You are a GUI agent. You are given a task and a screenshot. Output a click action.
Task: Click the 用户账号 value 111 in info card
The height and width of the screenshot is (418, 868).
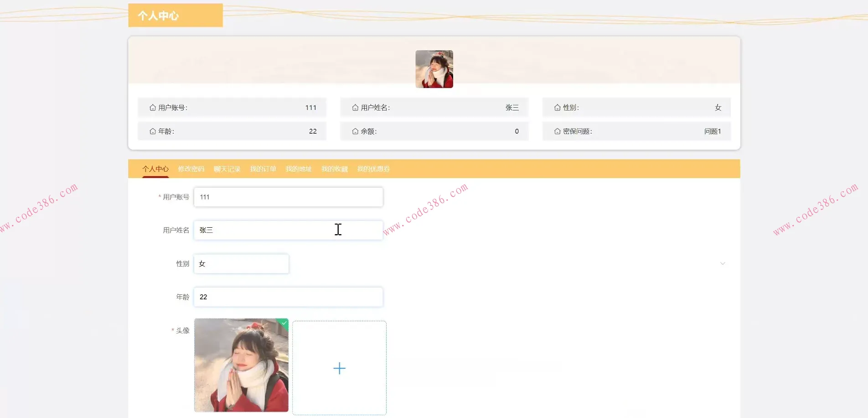(311, 108)
